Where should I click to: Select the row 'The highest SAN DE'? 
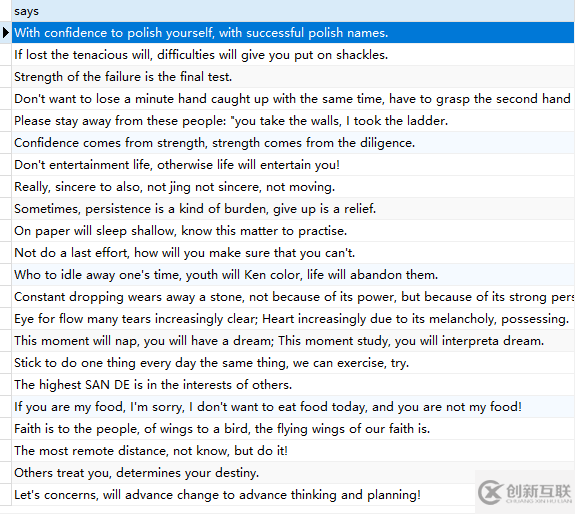point(293,385)
